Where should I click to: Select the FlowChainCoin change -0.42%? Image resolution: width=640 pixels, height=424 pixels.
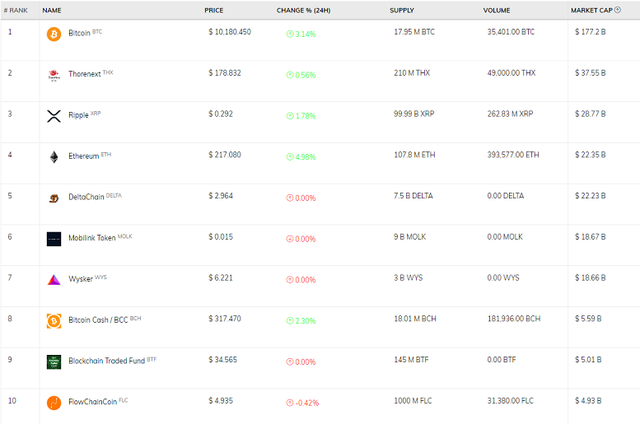pos(307,403)
